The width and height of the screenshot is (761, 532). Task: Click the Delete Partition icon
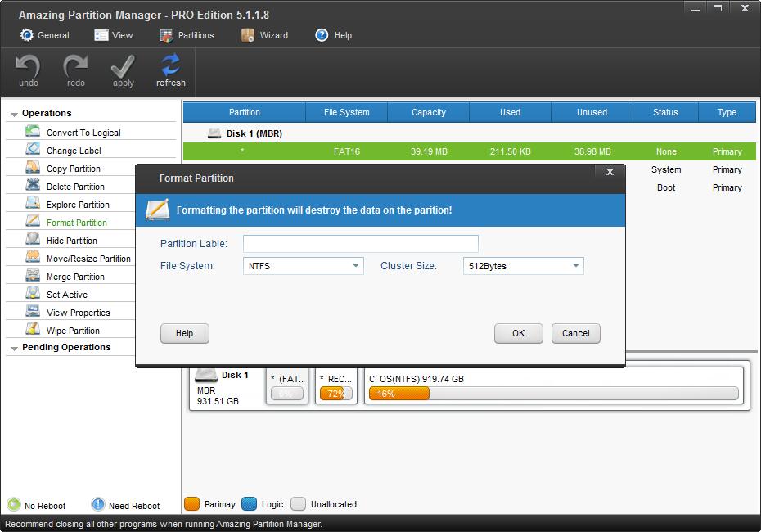click(33, 185)
